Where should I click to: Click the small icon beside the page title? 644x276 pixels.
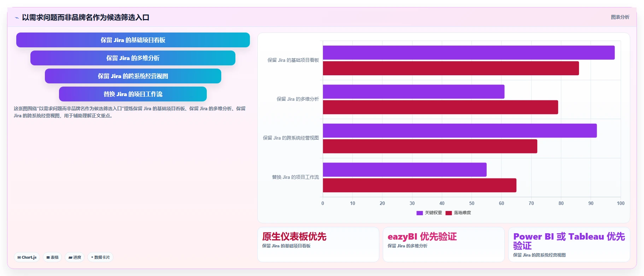click(17, 18)
